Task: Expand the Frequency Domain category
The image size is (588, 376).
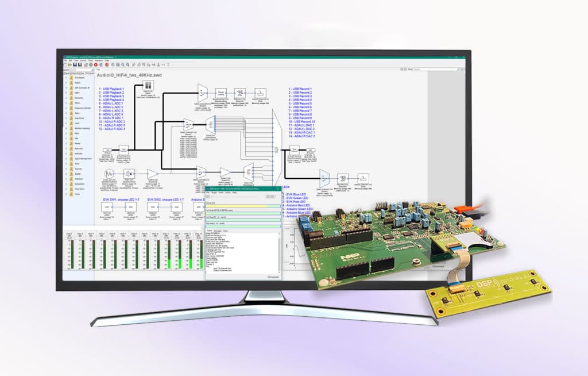Action: (67, 108)
